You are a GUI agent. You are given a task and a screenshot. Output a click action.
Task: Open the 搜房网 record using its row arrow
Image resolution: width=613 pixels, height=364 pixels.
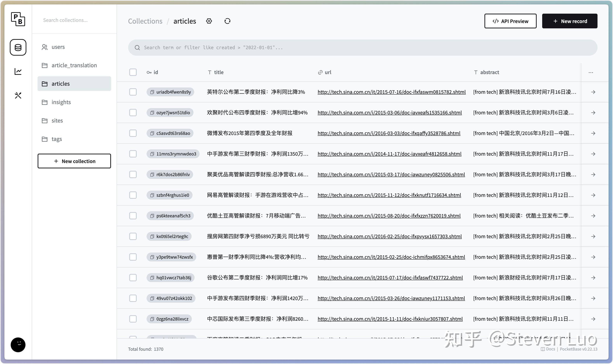click(593, 236)
